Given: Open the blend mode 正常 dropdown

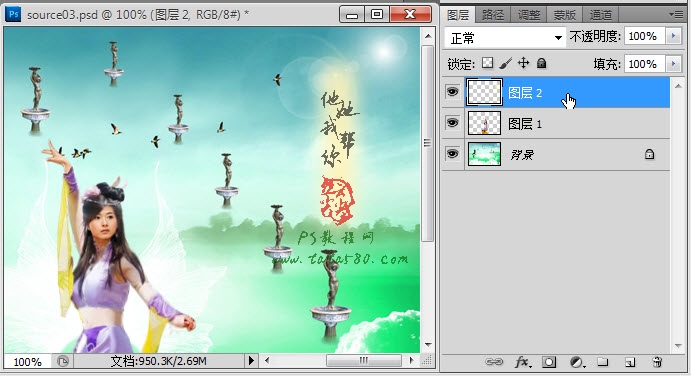Looking at the screenshot, I should 505,38.
